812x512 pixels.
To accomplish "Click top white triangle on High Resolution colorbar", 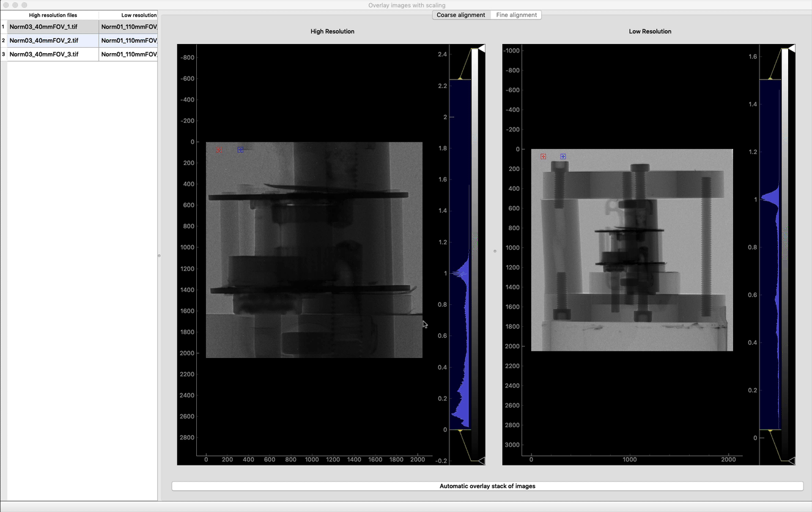I will pos(481,48).
